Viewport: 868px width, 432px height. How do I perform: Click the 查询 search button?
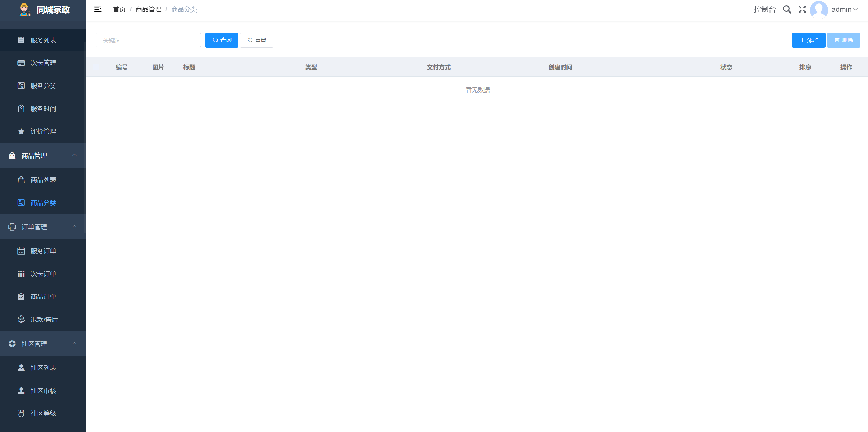tap(222, 40)
